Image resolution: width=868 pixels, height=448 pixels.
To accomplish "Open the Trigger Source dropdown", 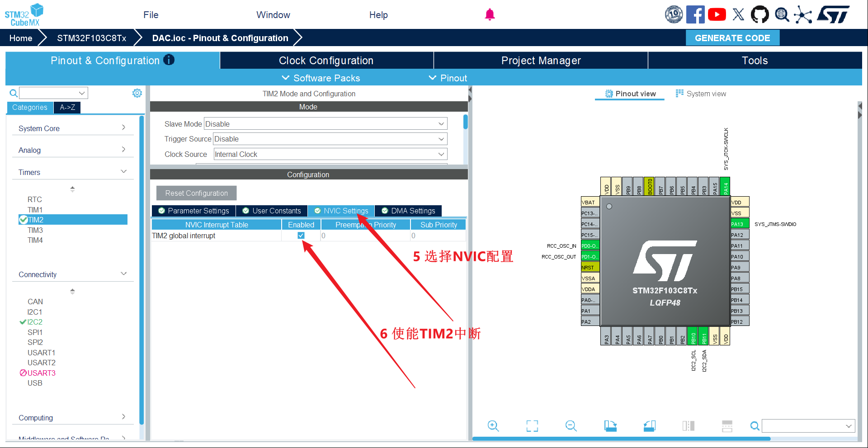I will tap(330, 139).
